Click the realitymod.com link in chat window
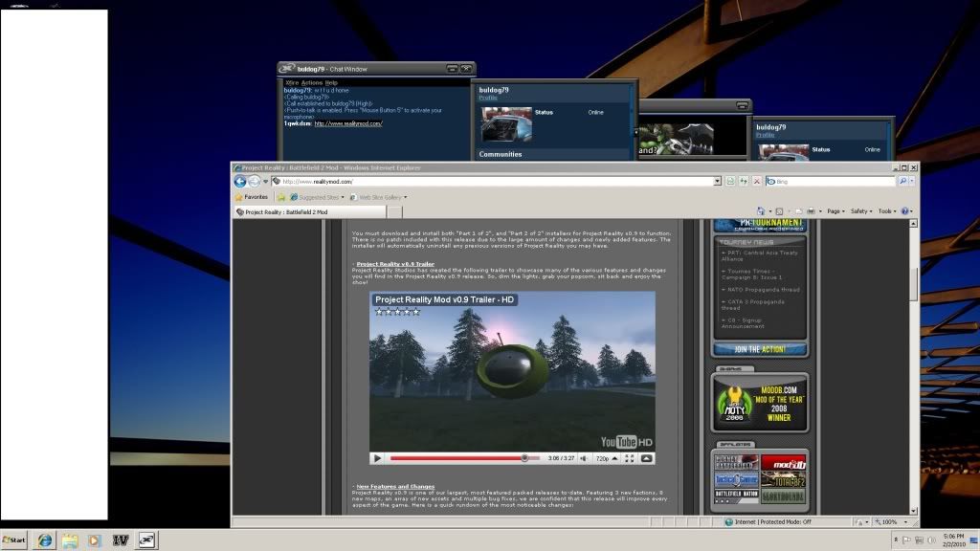 [x=348, y=123]
